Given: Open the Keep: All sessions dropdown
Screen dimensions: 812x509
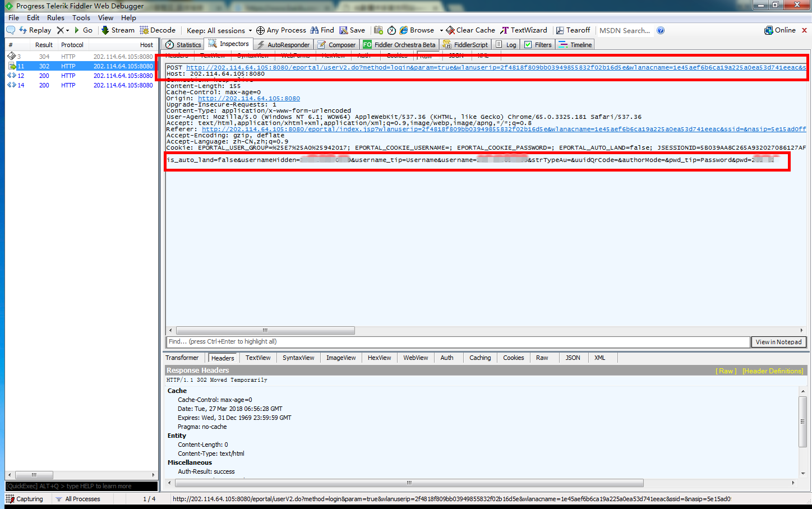Looking at the screenshot, I should pyautogui.click(x=219, y=30).
